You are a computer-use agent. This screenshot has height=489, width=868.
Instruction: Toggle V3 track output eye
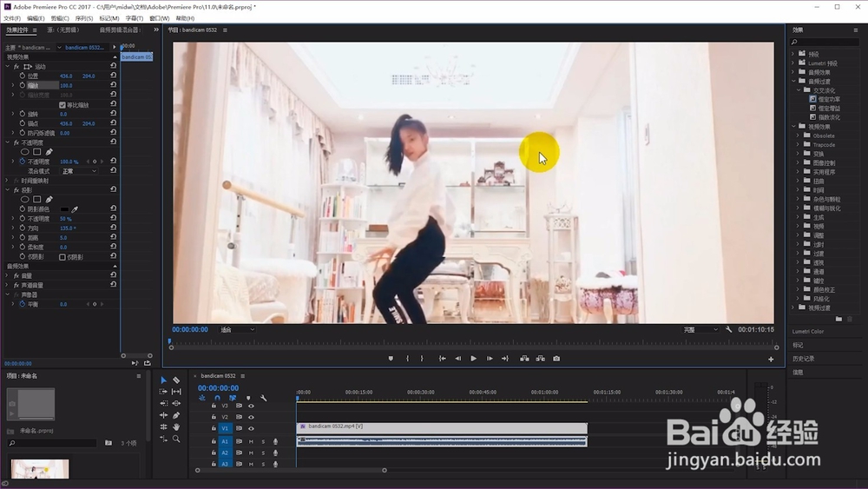(x=252, y=406)
